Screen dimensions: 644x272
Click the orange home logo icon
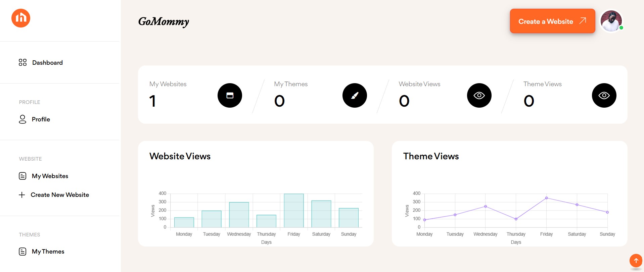click(x=21, y=18)
